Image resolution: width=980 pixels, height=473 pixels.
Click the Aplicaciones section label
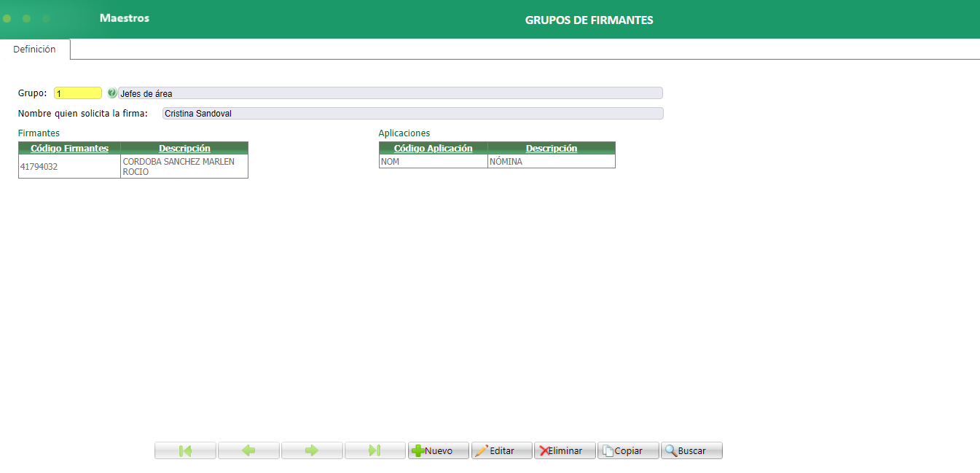[404, 133]
